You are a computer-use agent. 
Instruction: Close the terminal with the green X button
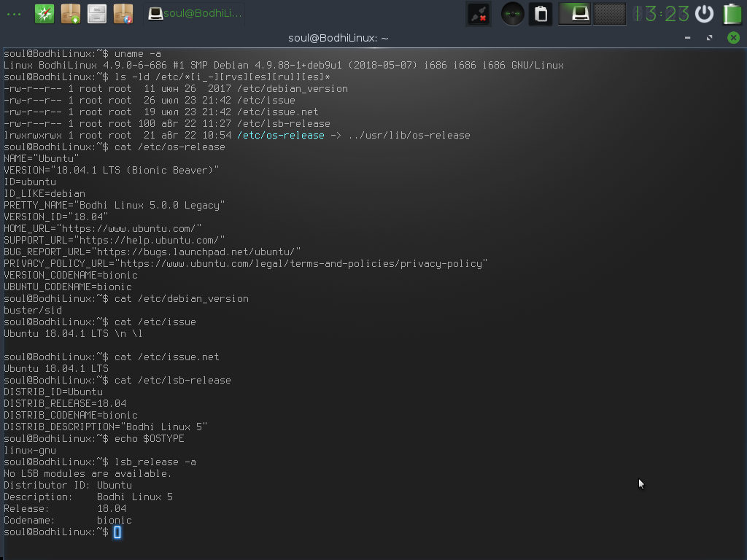[x=733, y=38]
